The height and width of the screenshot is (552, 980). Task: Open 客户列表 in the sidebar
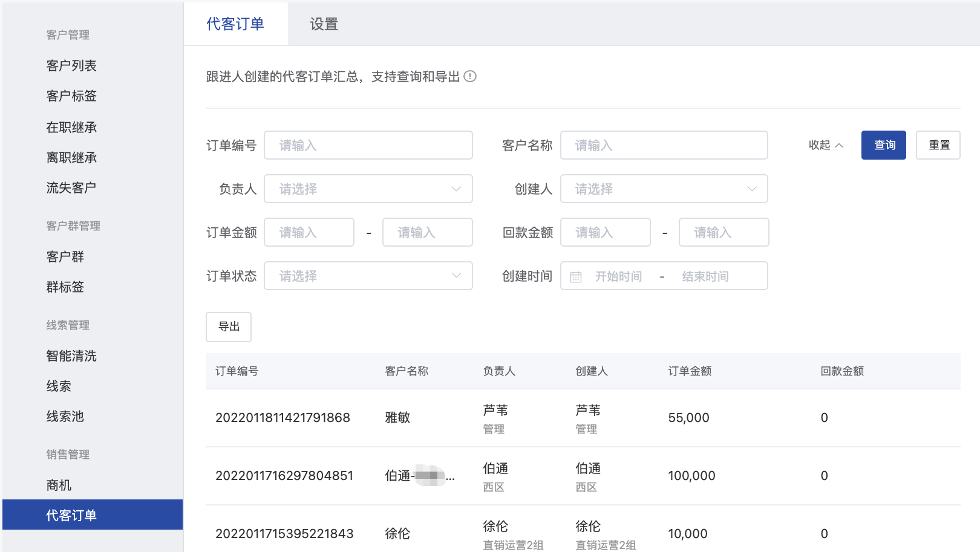point(71,65)
